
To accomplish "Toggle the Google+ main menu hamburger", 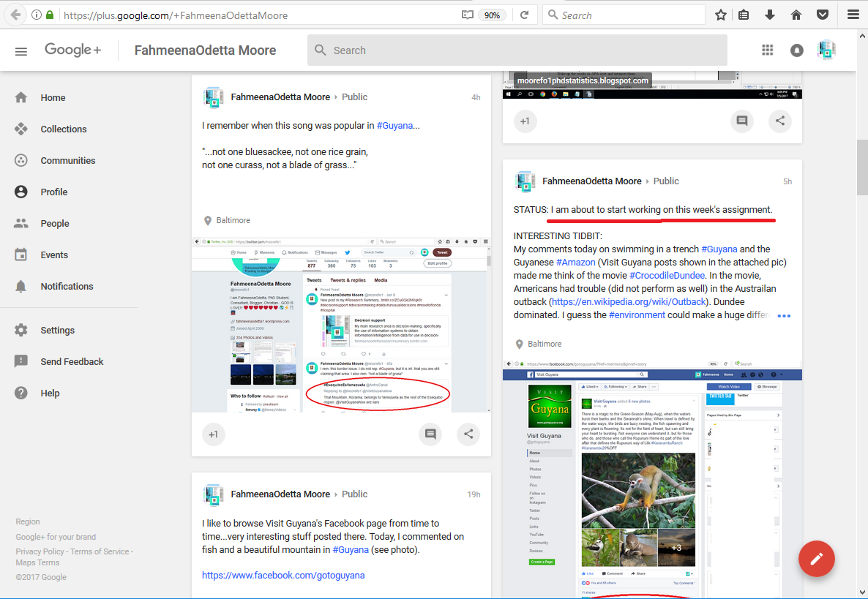I will pos(21,51).
